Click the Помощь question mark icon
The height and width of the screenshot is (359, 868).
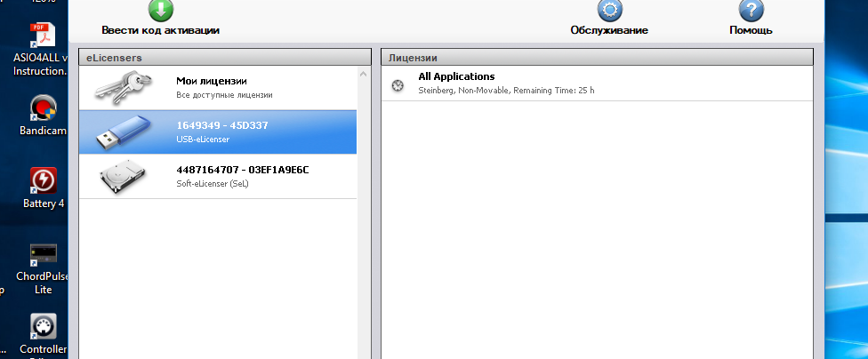click(751, 10)
